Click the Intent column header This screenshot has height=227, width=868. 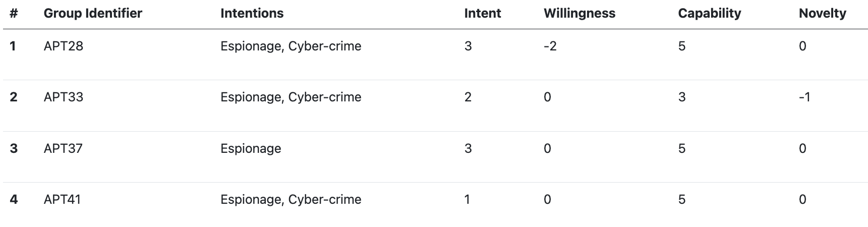(x=482, y=14)
